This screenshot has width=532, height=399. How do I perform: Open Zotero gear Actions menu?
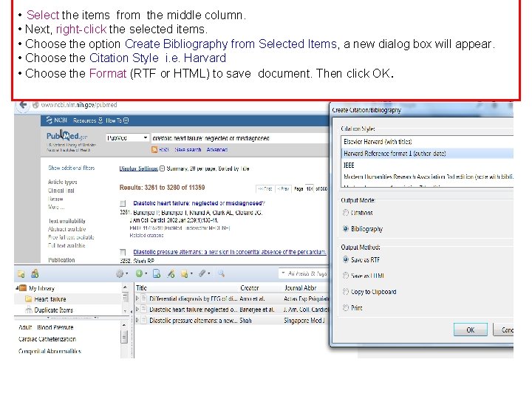[122, 273]
